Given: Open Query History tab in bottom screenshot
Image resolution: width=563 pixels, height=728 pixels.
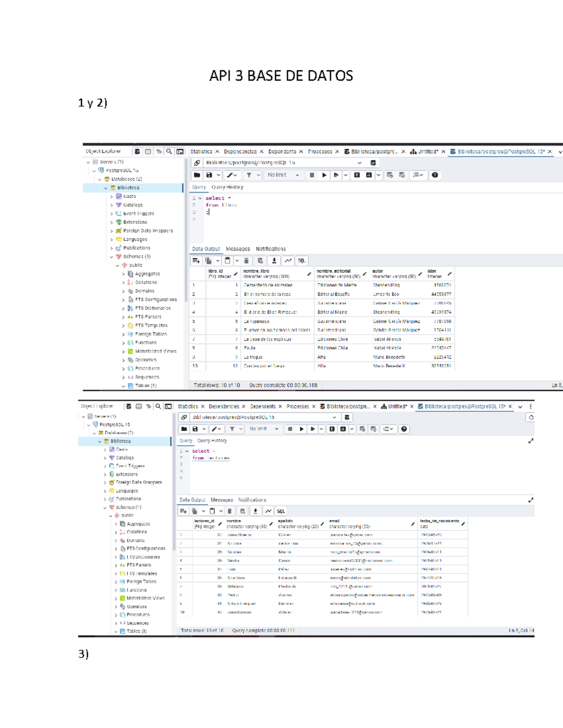Looking at the screenshot, I should tap(212, 441).
